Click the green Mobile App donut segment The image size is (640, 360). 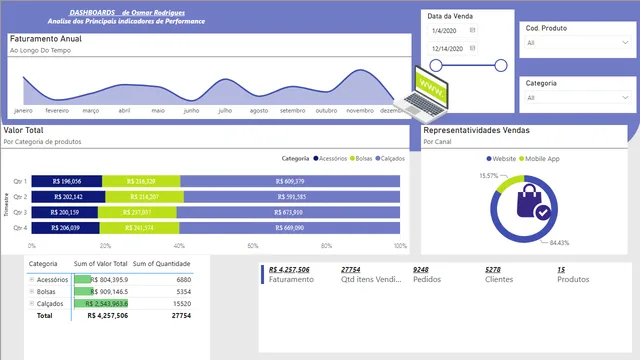(508, 183)
